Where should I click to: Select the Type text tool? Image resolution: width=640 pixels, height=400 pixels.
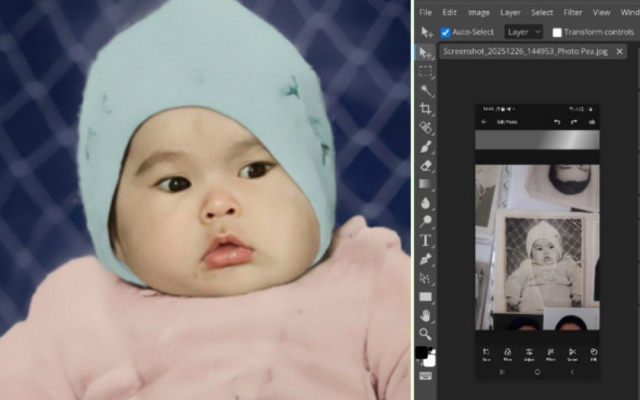point(426,240)
